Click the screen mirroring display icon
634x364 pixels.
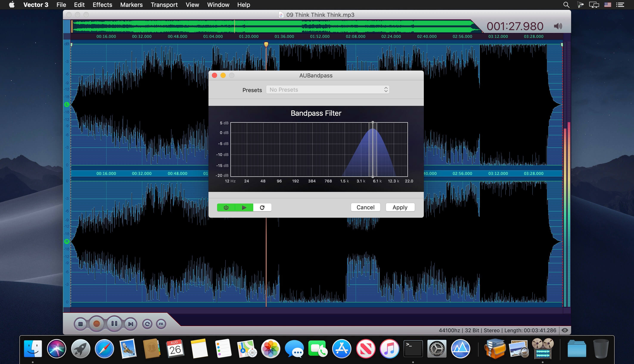(594, 5)
